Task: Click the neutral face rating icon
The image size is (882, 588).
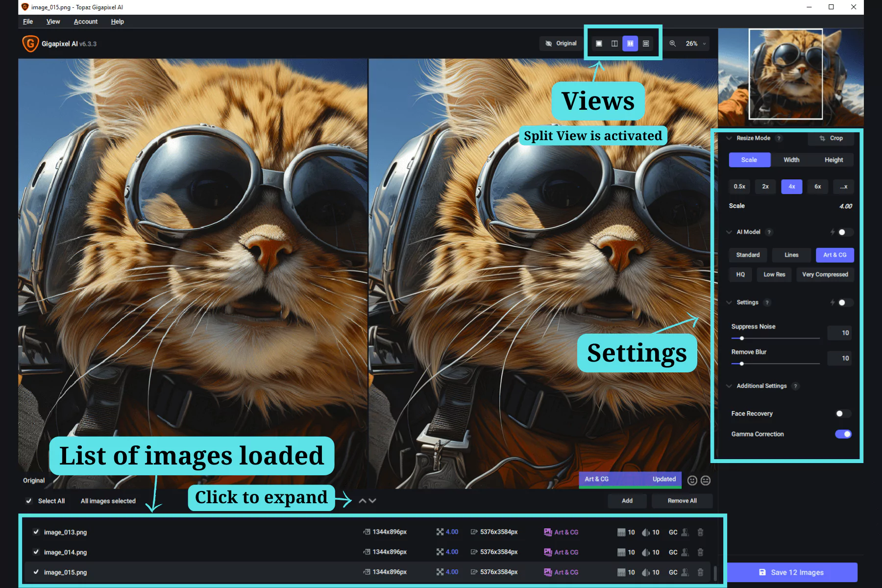Action: click(706, 481)
